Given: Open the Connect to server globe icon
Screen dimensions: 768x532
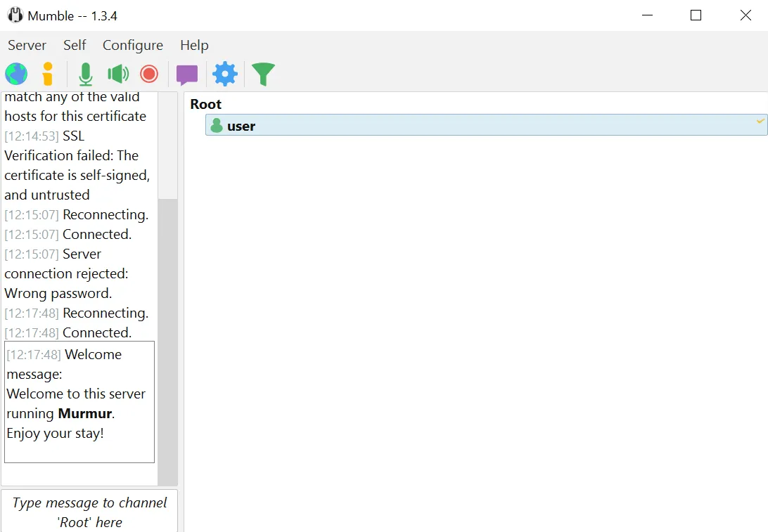Looking at the screenshot, I should point(16,74).
